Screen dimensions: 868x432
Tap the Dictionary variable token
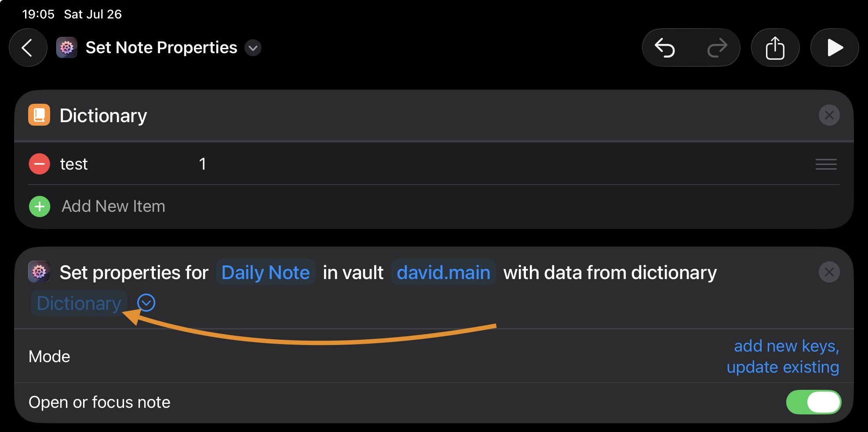[x=79, y=303]
